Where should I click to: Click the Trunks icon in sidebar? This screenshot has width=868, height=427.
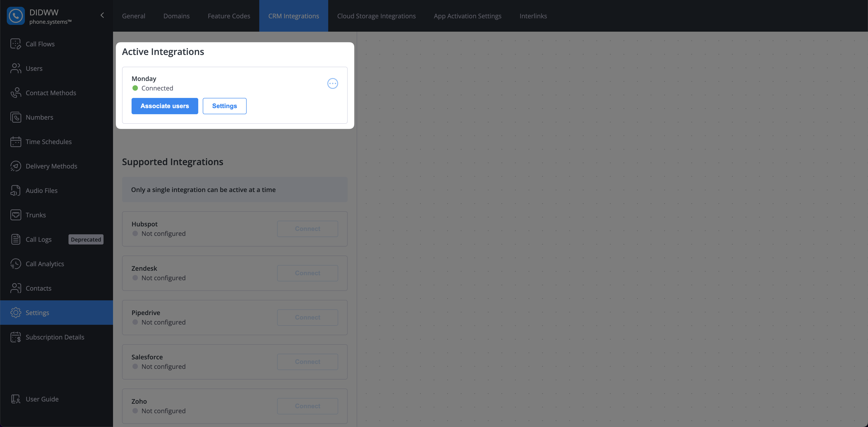click(16, 215)
